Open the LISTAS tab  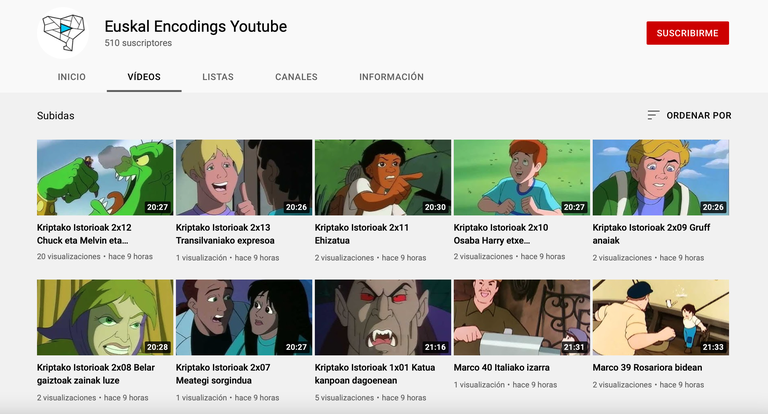(x=218, y=77)
